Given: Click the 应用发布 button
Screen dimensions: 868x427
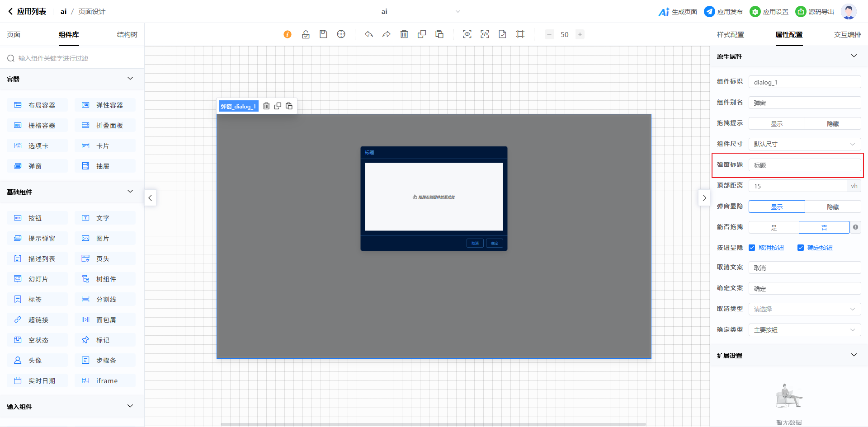Looking at the screenshot, I should (723, 12).
